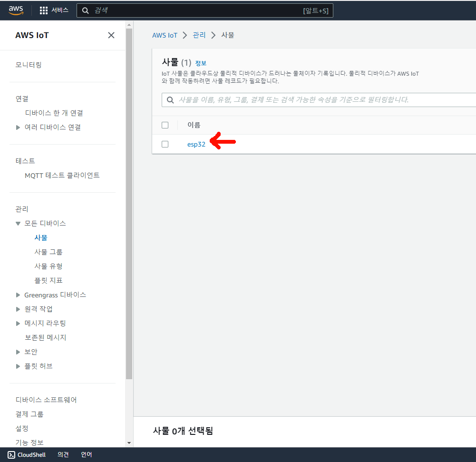Expand the 플릿 허브 section
Screen dimensions: 476x462
18,366
